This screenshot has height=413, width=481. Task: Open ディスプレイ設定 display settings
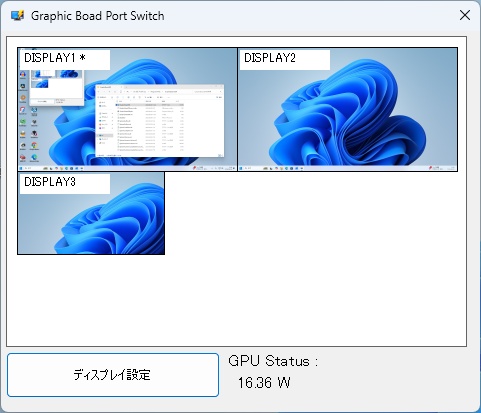point(113,375)
